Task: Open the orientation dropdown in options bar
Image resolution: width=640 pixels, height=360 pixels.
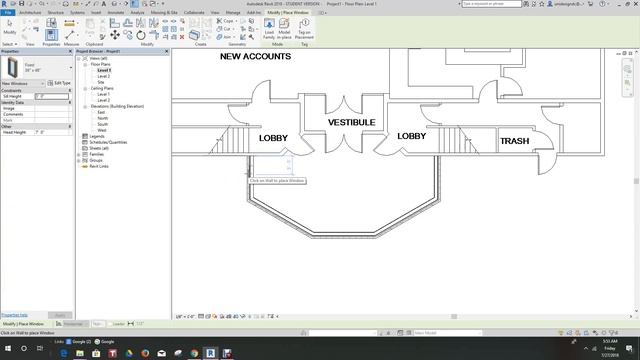Action: coord(76,324)
